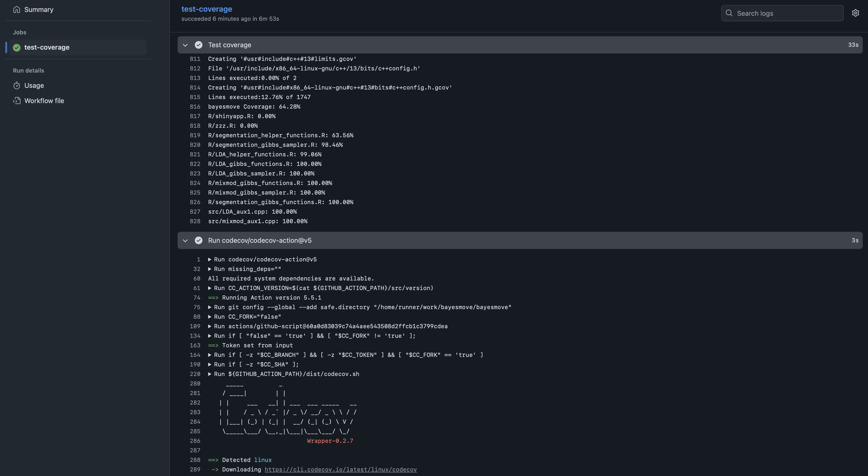Collapse the Run codecov/codecov-action@v5 step
This screenshot has width=868, height=476.
[x=185, y=241]
